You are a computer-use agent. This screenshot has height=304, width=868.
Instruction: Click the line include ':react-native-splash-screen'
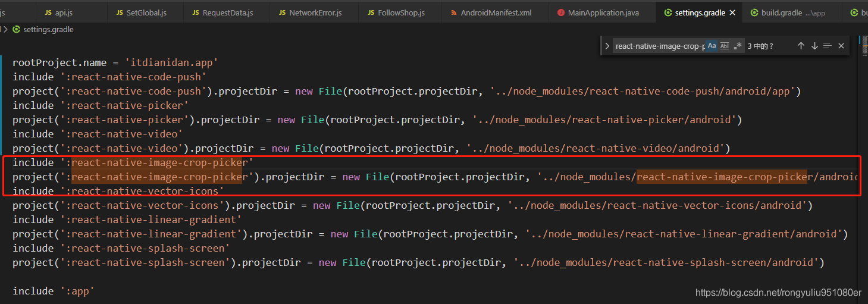(121, 248)
